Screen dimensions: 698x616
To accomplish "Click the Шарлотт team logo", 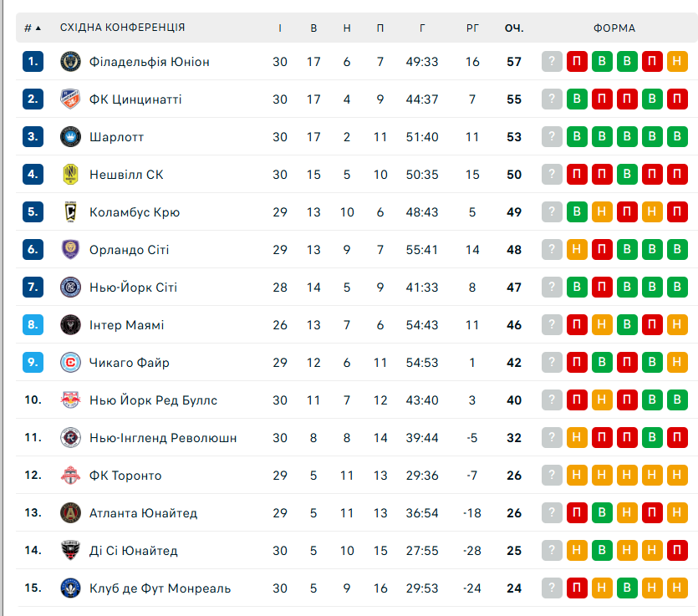I will 69,137.
